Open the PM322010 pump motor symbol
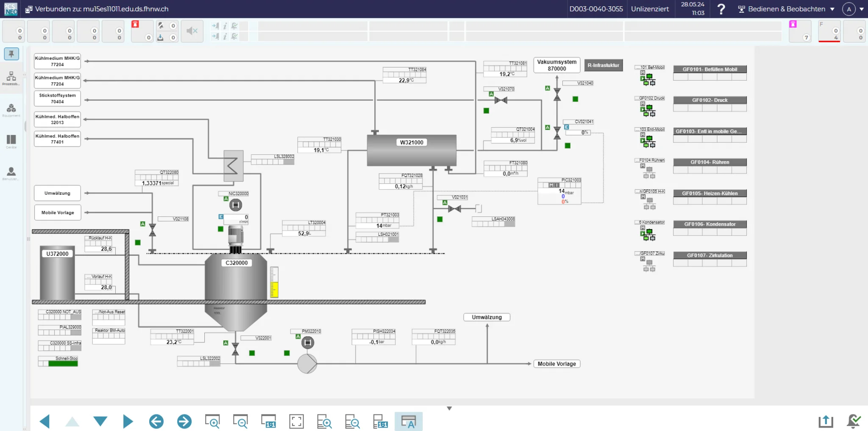The image size is (868, 431). pyautogui.click(x=308, y=342)
